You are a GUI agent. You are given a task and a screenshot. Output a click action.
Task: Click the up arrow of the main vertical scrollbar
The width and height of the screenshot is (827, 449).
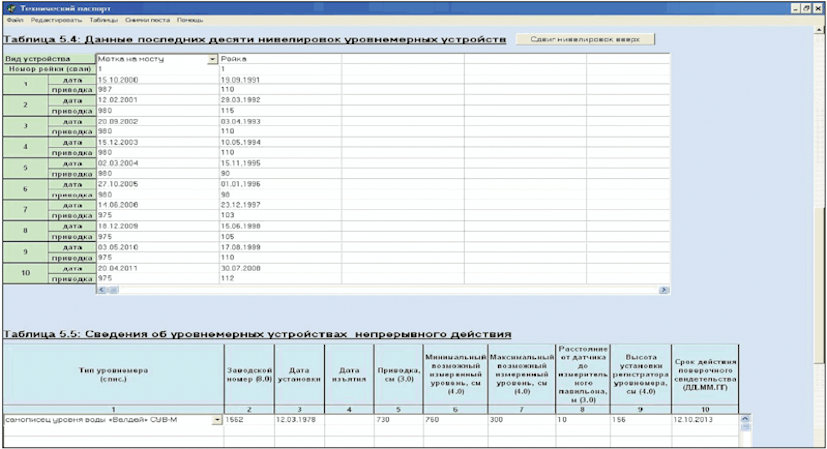point(820,32)
